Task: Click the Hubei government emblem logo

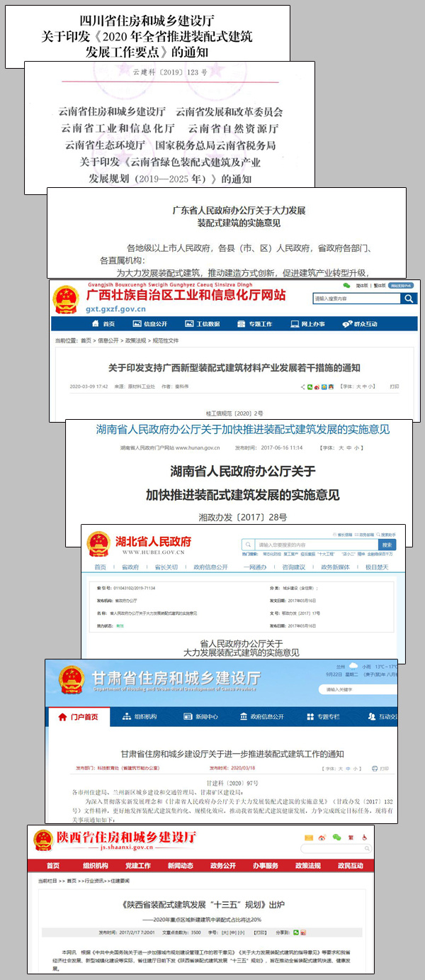Action: tap(98, 544)
